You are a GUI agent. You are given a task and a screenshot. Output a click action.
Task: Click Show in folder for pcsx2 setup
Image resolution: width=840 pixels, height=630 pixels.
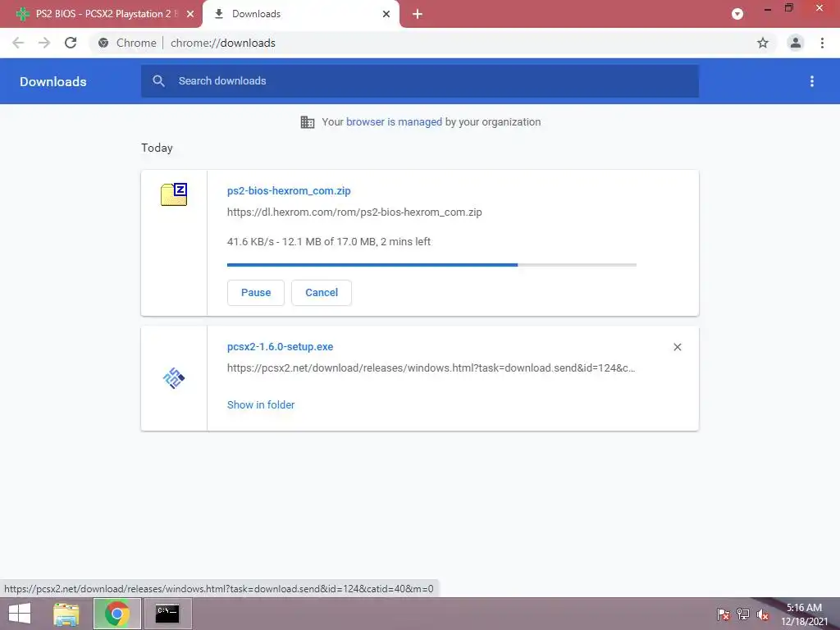[261, 405]
